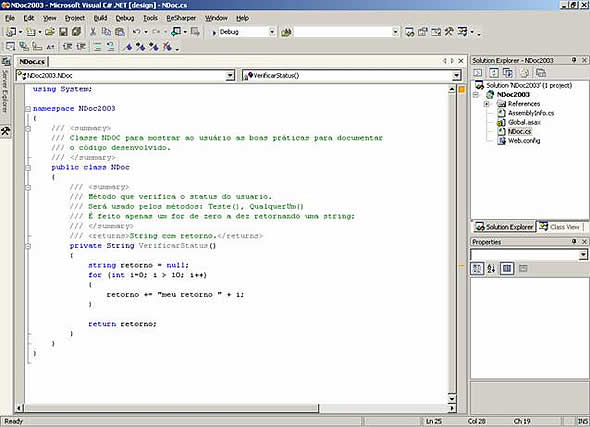Expand the References node
590x427 pixels.
click(x=487, y=104)
